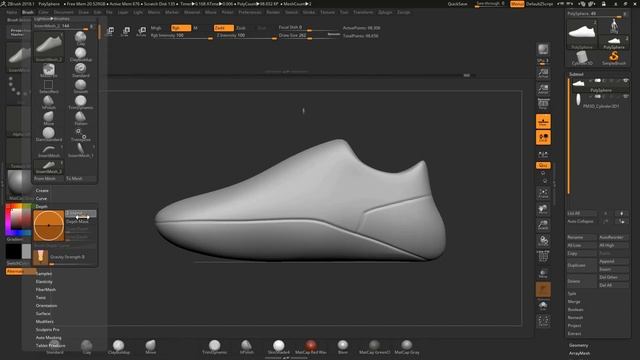Choose the Standard brush in the brush palette

tap(80, 70)
